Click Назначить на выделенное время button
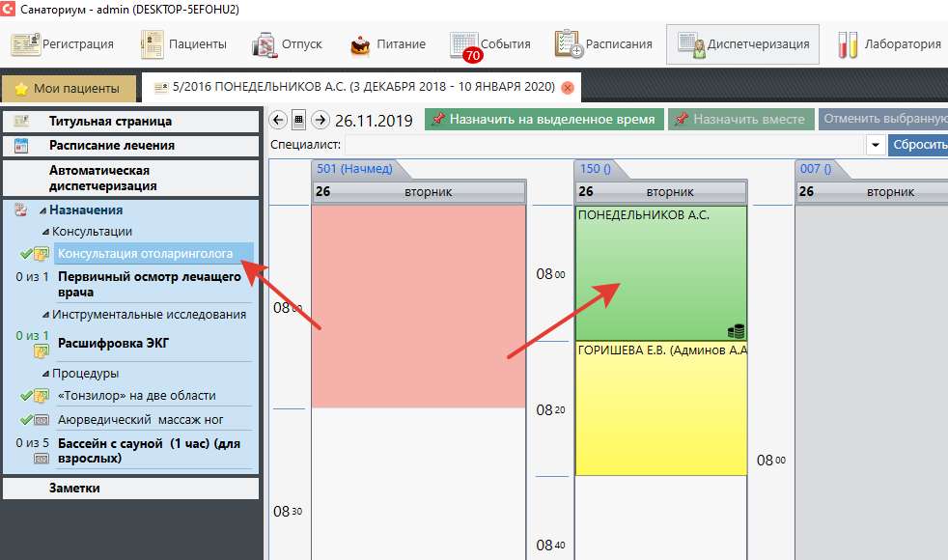 544,119
